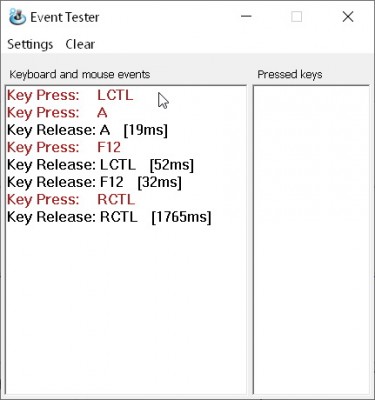Image resolution: width=375 pixels, height=400 pixels.
Task: Click the 'Key Release: LCTL [52ms]' entry
Action: click(100, 165)
